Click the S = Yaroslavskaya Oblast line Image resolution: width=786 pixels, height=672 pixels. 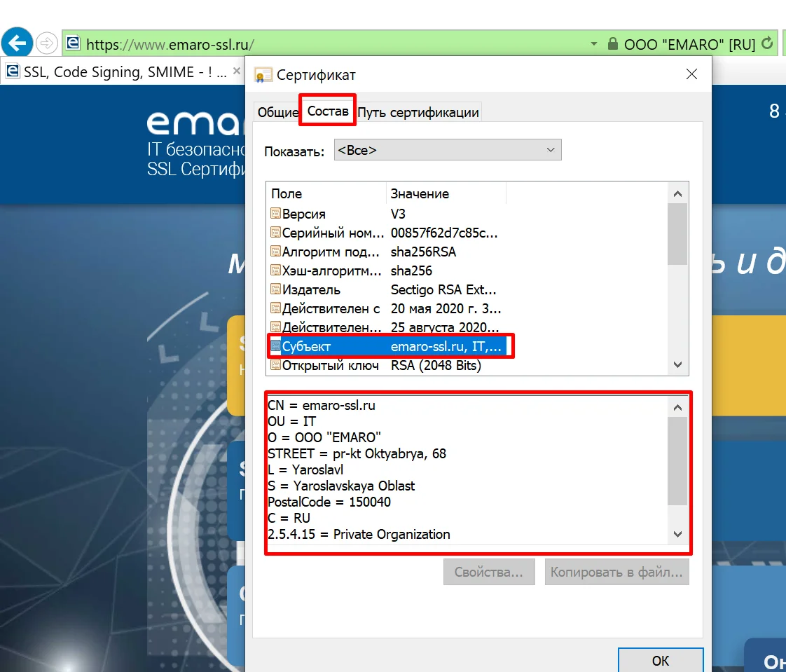point(341,486)
